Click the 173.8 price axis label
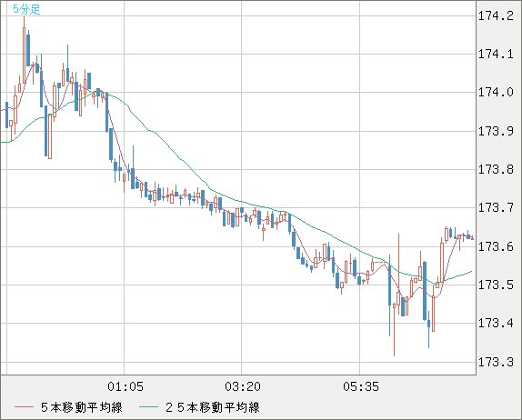522x420 pixels. point(496,169)
